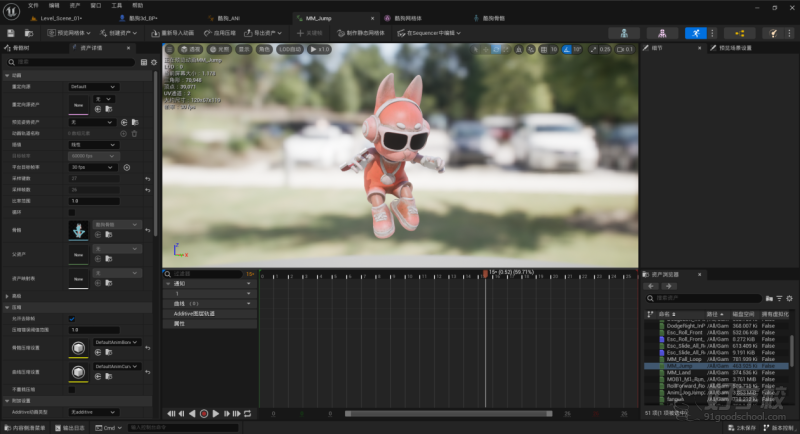Viewport: 800px width, 434px height.
Task: Jump to the first frame of the animation
Action: (170, 413)
